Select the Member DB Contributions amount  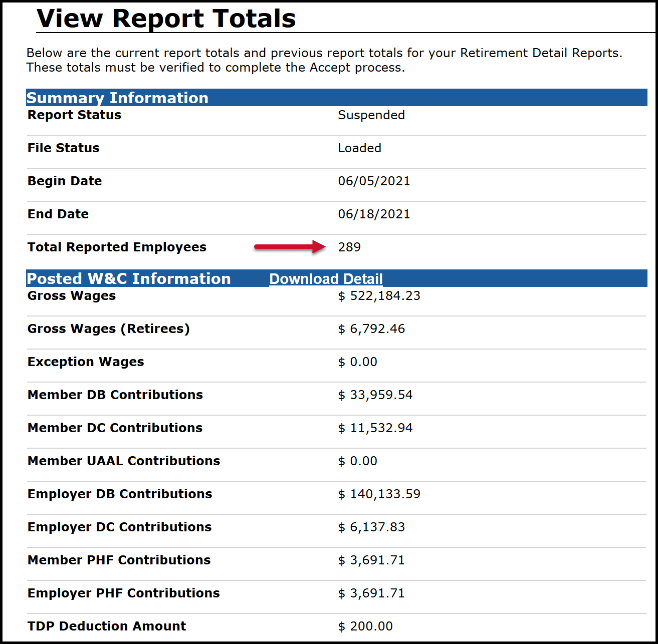tap(375, 395)
